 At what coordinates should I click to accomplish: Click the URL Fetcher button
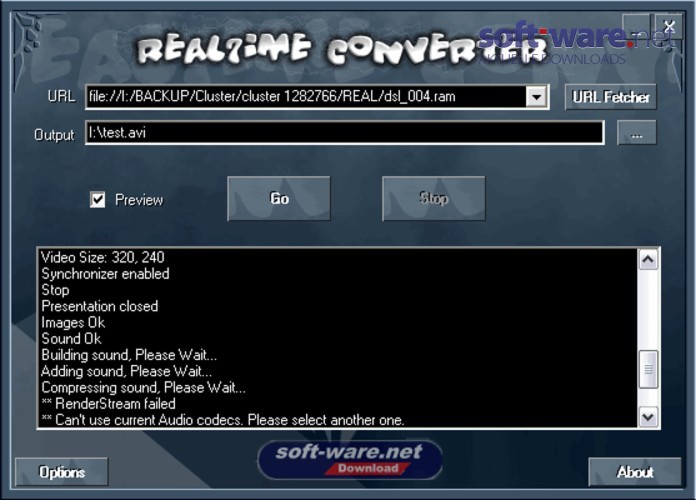coord(610,97)
